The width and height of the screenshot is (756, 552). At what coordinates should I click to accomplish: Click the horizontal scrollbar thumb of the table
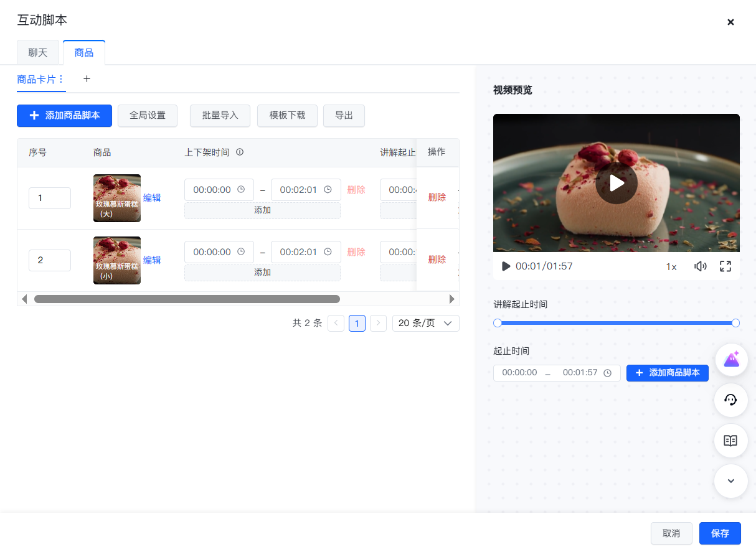coord(187,299)
